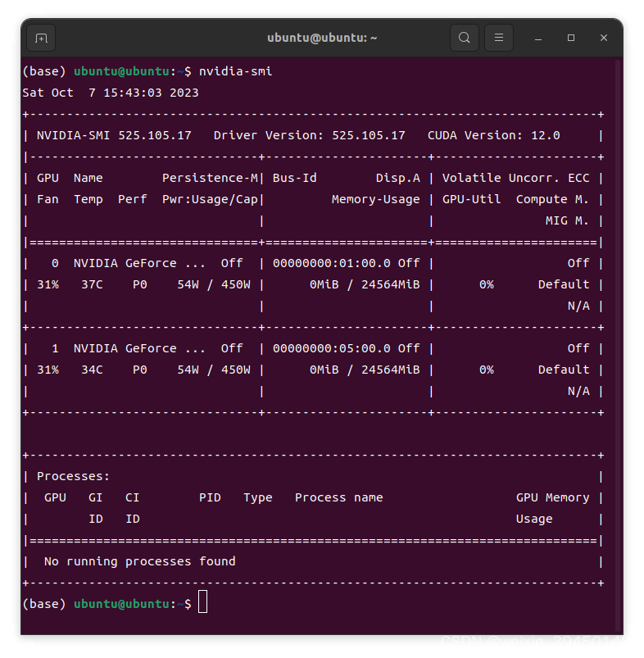Click the Disp.A column header
Image resolution: width=644 pixels, height=658 pixels.
tap(397, 179)
